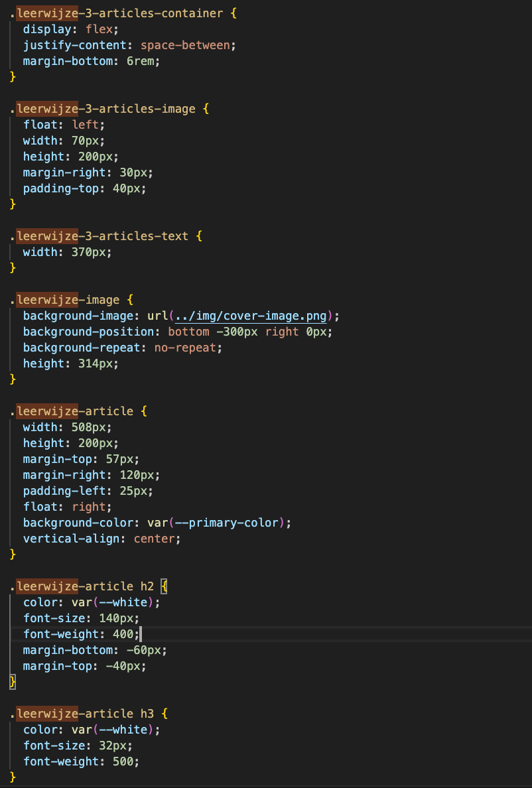Click 'background-color: var(--primary-color);' line

pyautogui.click(x=157, y=523)
